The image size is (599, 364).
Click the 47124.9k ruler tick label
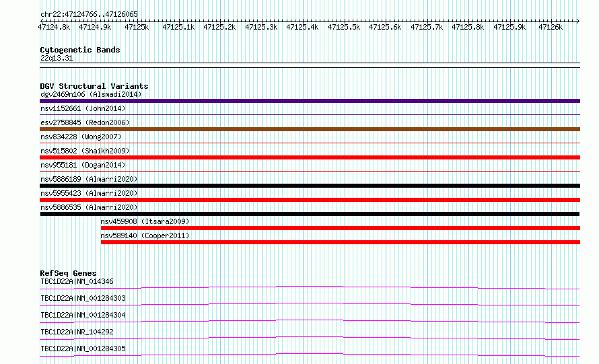95,27
